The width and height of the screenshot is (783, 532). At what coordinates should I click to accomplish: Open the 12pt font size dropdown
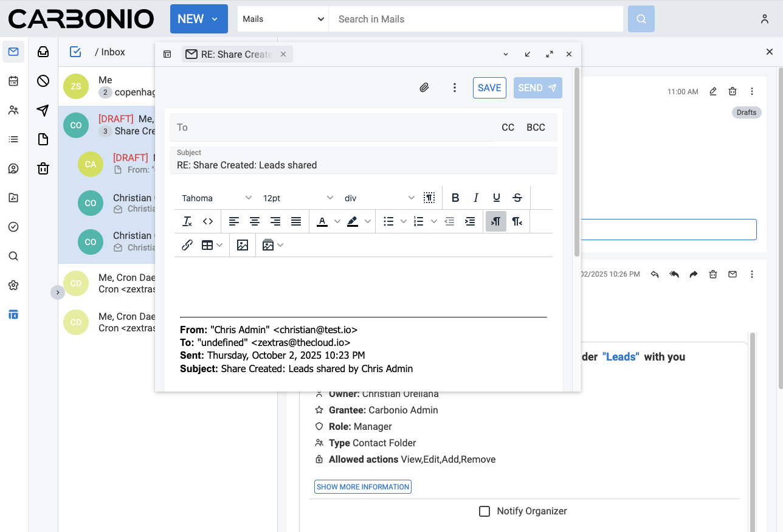[298, 198]
